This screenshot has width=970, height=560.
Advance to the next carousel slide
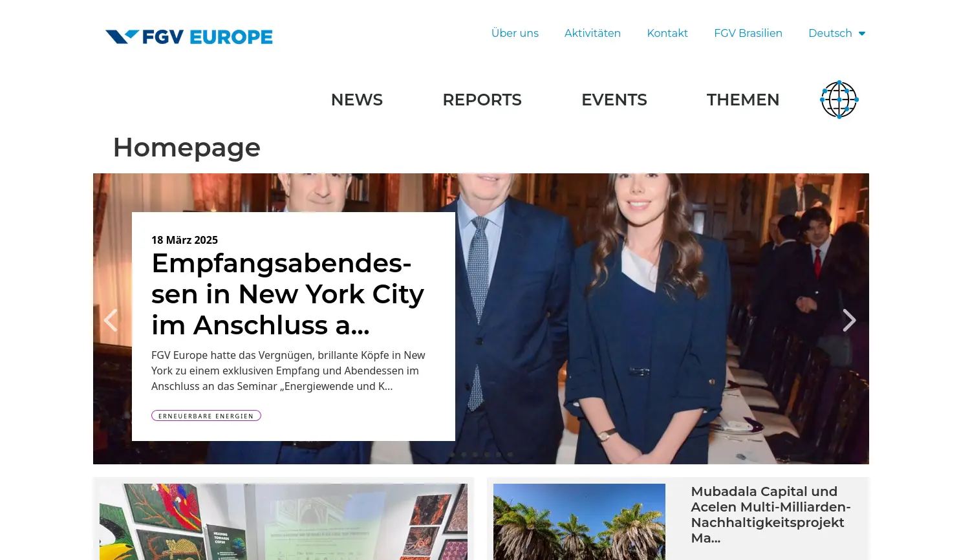849,319
